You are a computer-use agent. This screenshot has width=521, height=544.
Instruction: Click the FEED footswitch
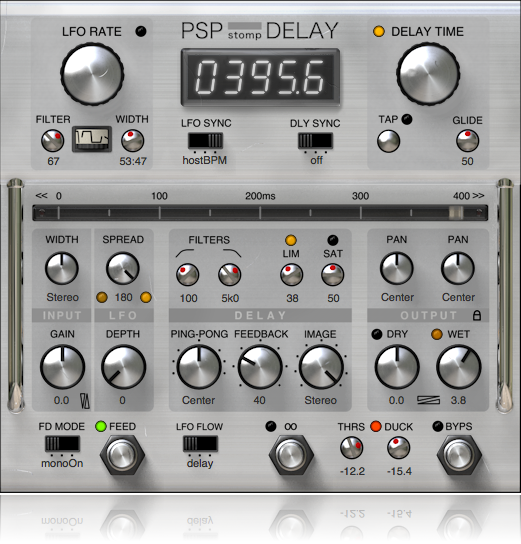122,455
